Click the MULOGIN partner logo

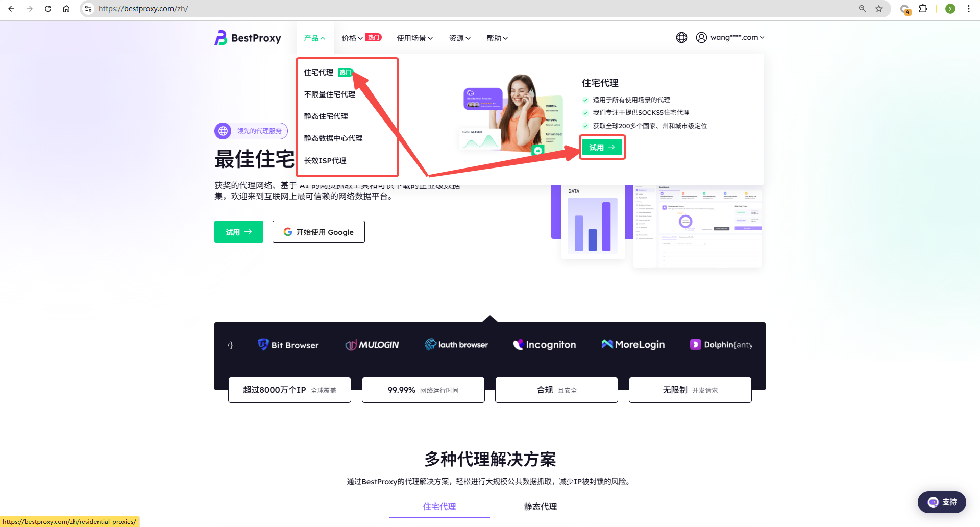[372, 345]
